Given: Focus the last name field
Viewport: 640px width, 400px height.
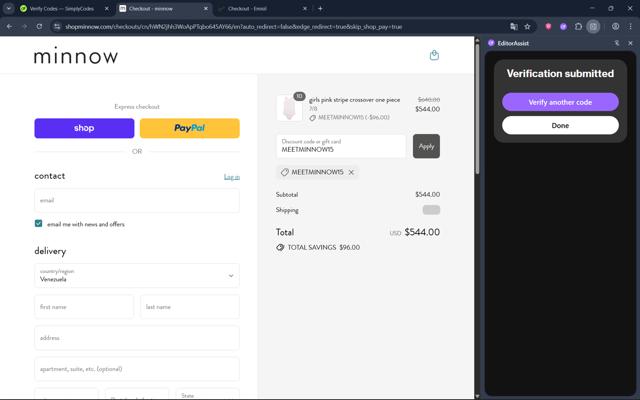Looking at the screenshot, I should click(x=190, y=307).
